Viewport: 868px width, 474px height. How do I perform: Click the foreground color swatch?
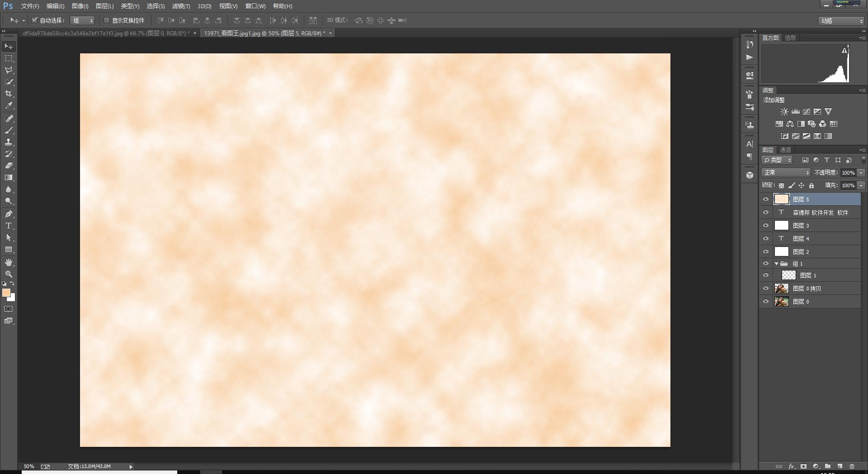pos(6,293)
